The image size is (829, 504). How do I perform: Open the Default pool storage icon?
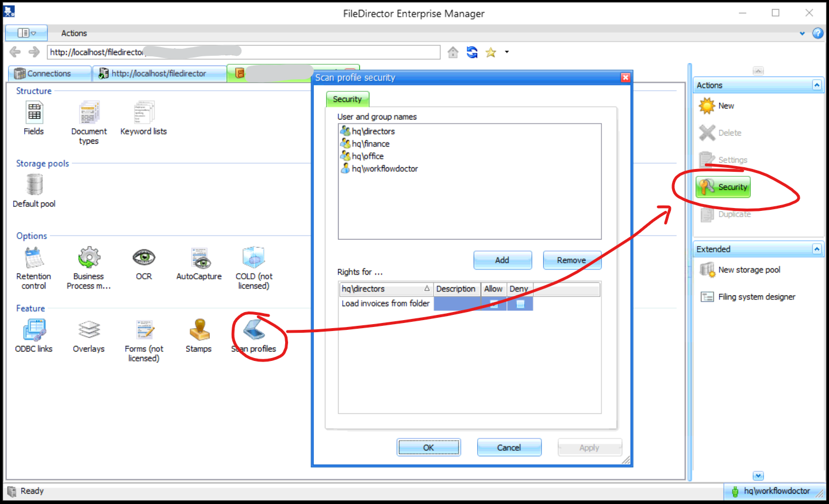(x=34, y=186)
